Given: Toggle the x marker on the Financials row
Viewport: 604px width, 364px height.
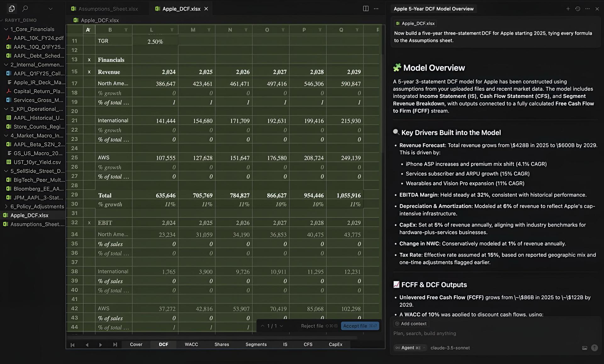Looking at the screenshot, I should [x=89, y=60].
